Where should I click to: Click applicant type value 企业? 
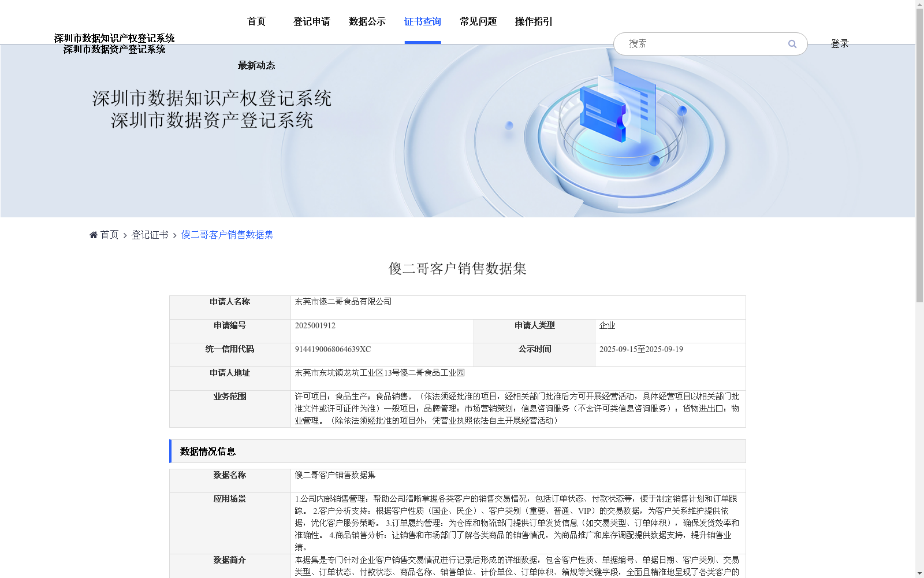click(608, 325)
